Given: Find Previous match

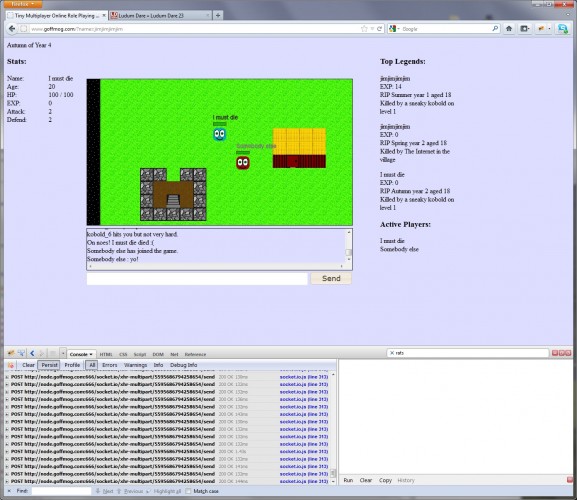Looking at the screenshot, I should 130,491.
